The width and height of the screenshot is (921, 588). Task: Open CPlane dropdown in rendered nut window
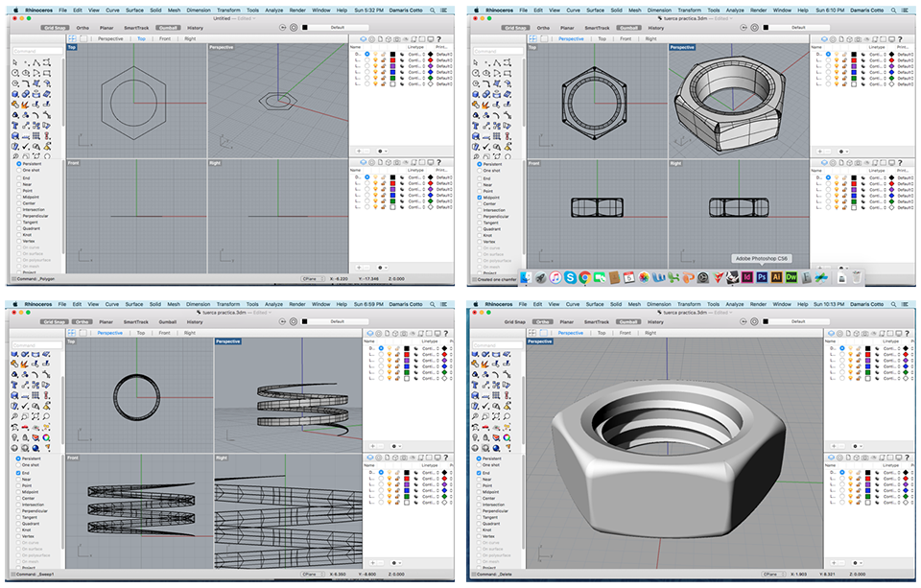point(773,574)
